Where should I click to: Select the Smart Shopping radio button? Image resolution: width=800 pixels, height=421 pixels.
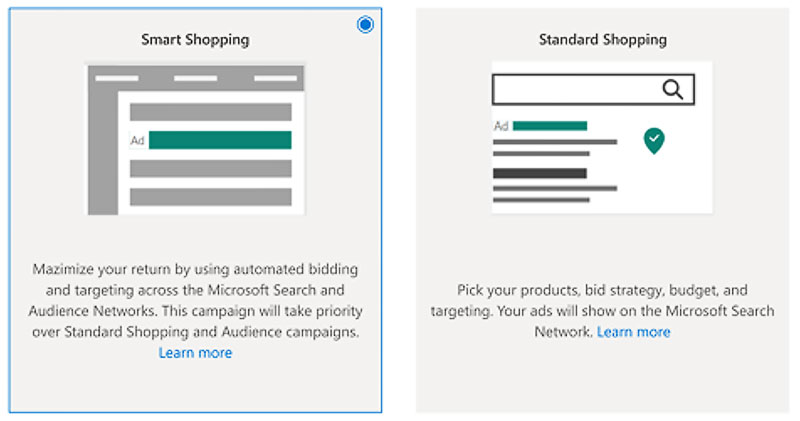365,24
